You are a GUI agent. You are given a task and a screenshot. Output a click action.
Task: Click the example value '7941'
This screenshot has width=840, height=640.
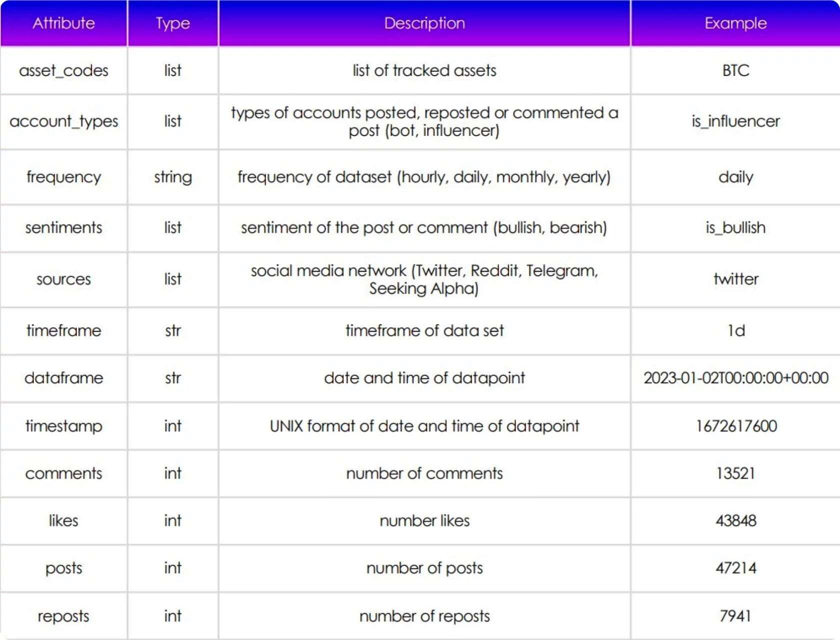[735, 616]
